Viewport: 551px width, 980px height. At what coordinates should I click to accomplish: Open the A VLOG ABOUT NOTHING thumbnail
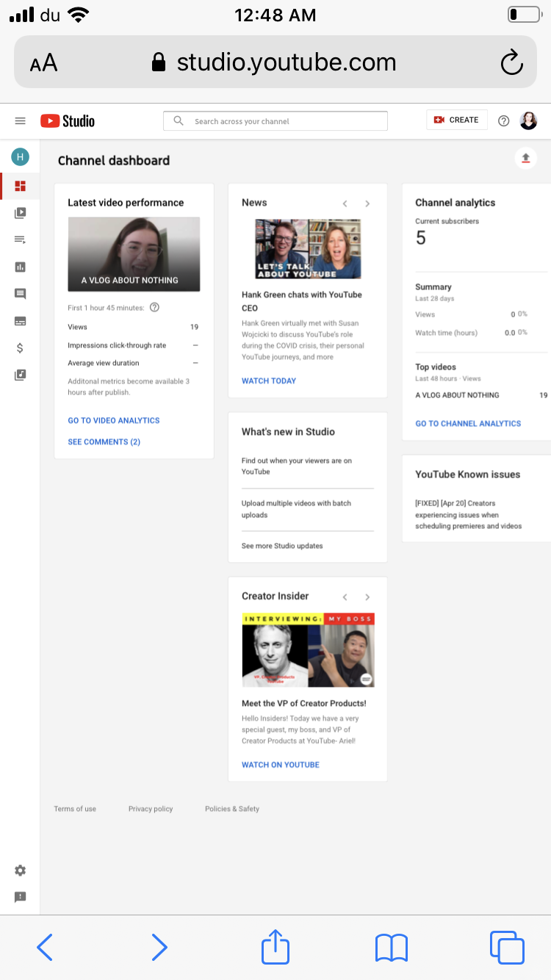(134, 254)
